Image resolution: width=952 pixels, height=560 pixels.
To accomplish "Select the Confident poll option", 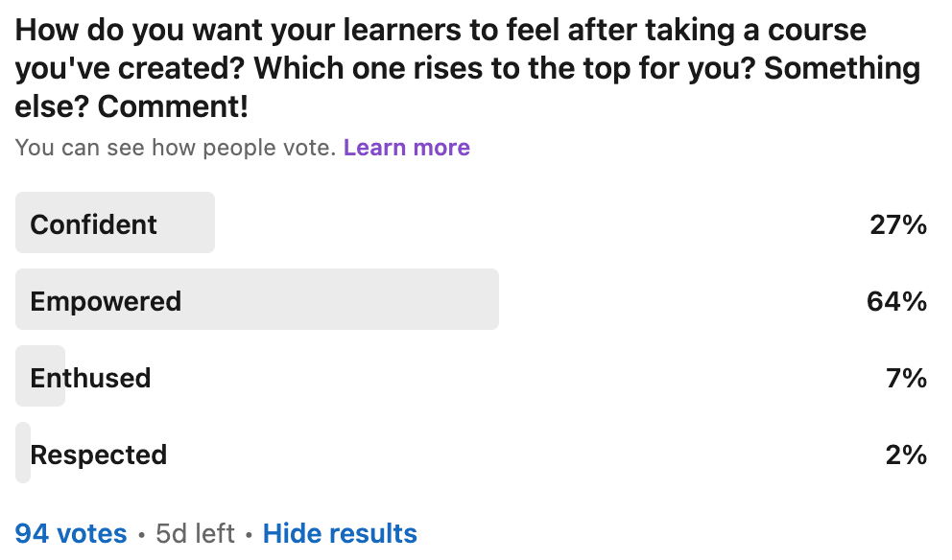I will [470, 222].
